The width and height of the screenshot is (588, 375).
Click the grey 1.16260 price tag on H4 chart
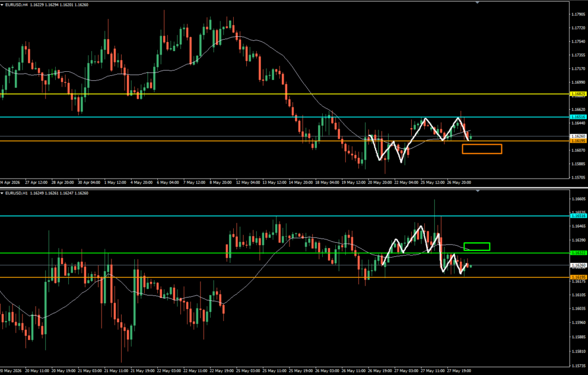pos(578,137)
